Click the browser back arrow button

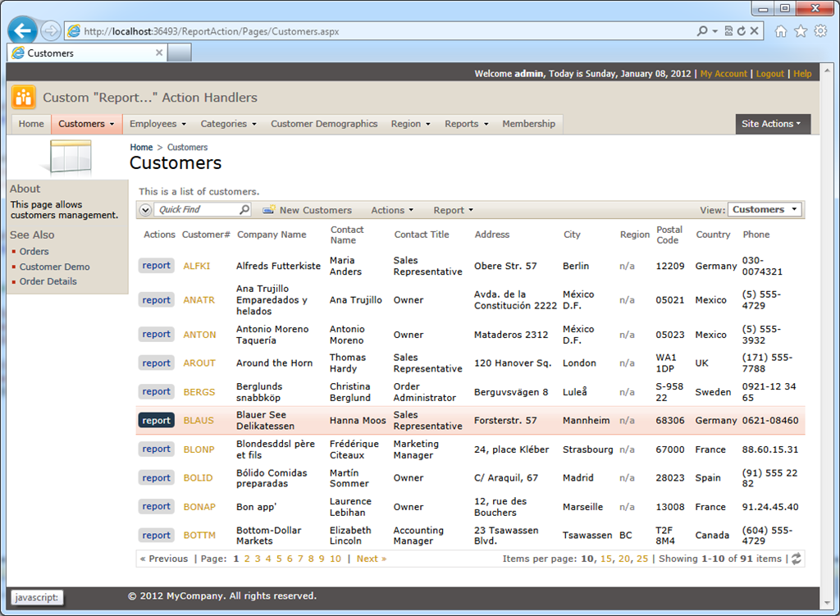pyautogui.click(x=22, y=30)
